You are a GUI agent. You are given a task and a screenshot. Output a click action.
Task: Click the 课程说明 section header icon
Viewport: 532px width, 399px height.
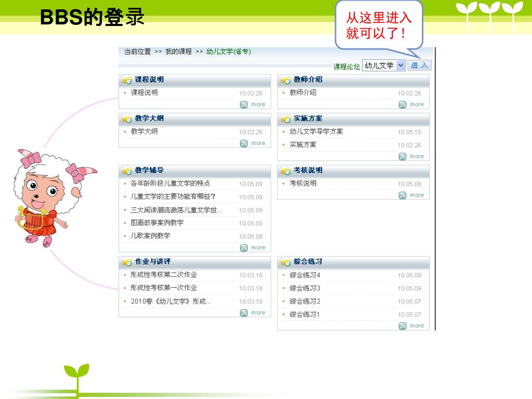click(127, 80)
